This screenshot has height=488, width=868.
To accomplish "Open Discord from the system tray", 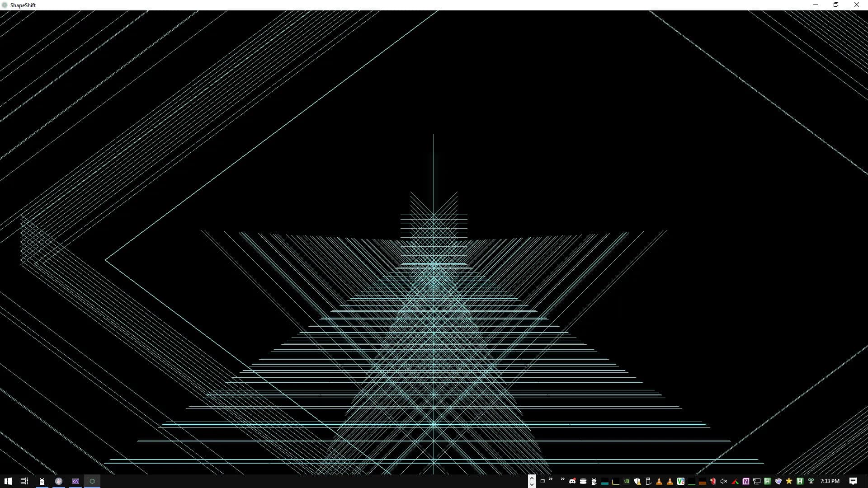I will click(572, 481).
